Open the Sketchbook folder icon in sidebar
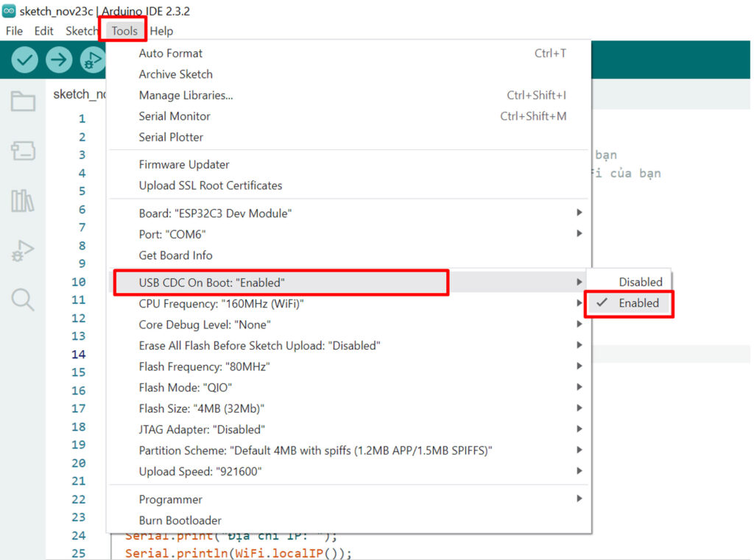This screenshot has width=754, height=560. (x=23, y=102)
